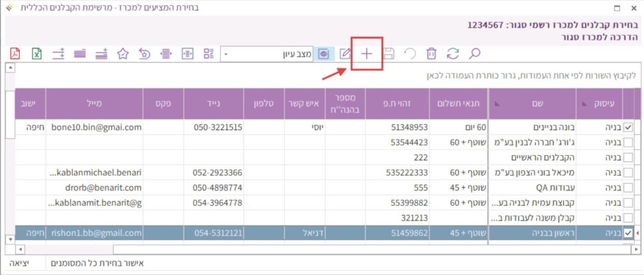The width and height of the screenshot is (644, 275).
Task: Click the magnifying glass search icon
Action: [x=475, y=54]
